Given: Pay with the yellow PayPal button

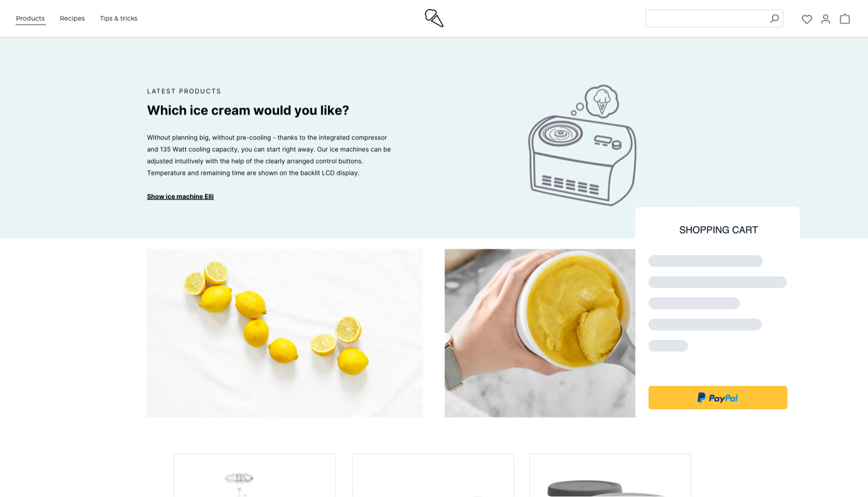Looking at the screenshot, I should 717,397.
